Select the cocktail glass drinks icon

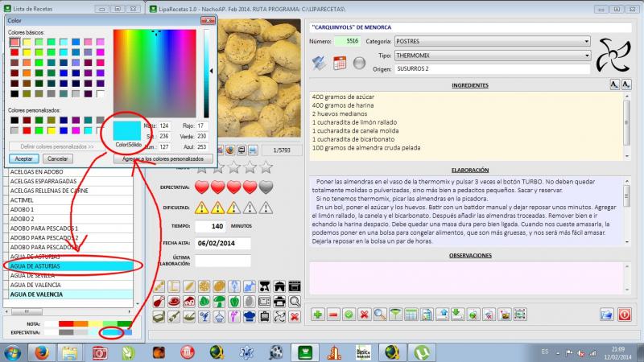coord(204,316)
